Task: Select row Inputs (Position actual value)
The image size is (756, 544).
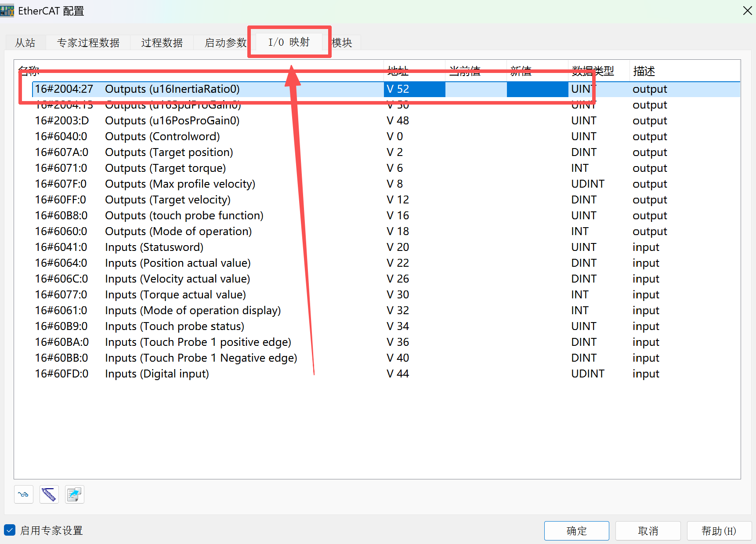Action: tap(386, 263)
